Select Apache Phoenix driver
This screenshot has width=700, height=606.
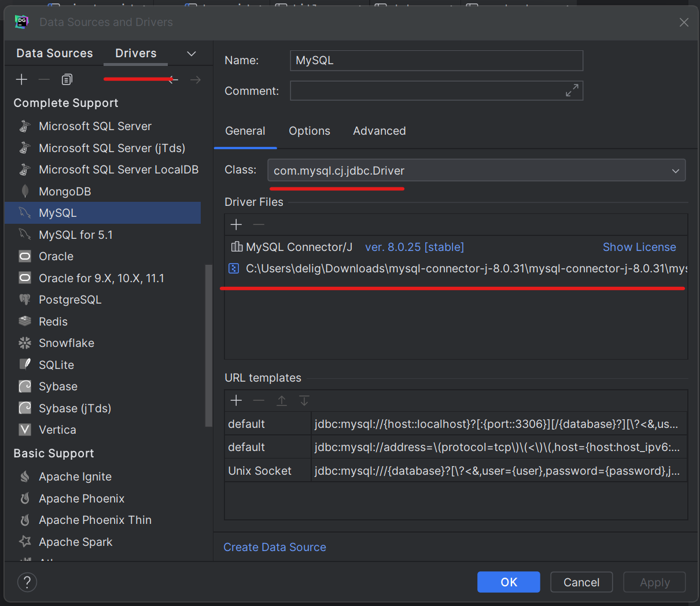[x=103, y=498]
